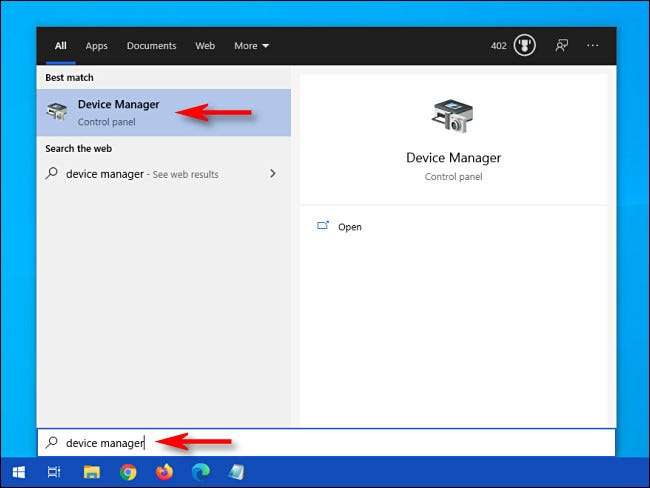The height and width of the screenshot is (488, 650).
Task: Launch Firefox from the taskbar
Action: point(164,472)
